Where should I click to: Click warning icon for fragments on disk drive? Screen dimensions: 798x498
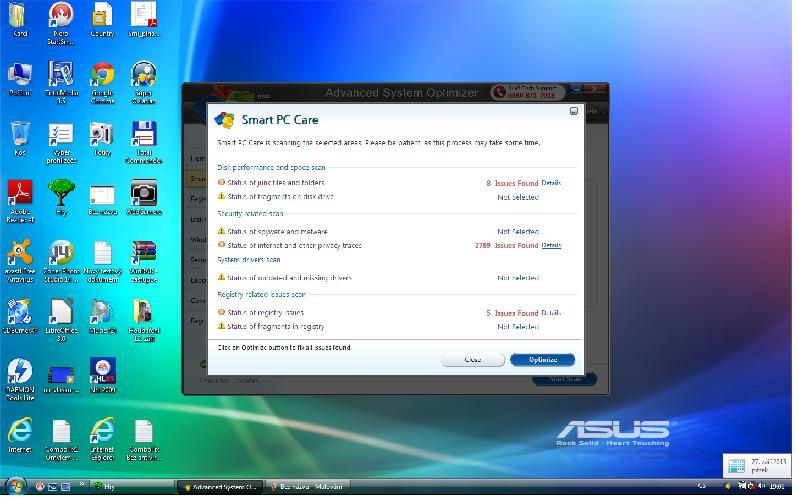[221, 196]
